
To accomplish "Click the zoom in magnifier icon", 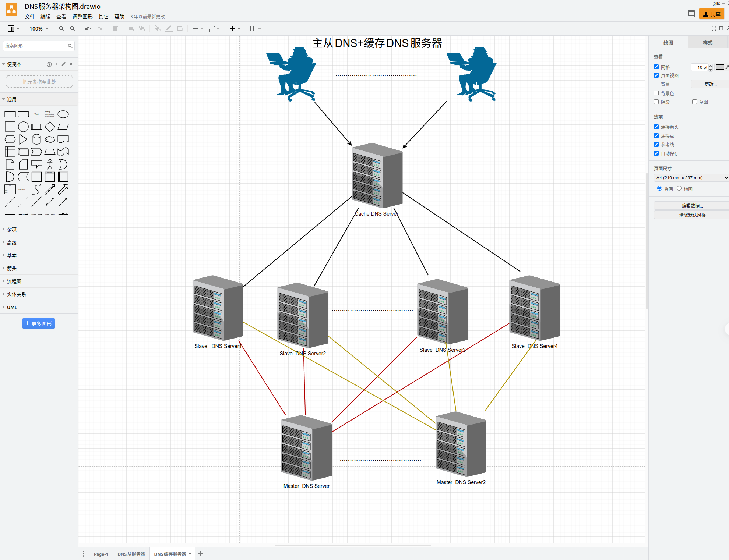I will point(61,29).
